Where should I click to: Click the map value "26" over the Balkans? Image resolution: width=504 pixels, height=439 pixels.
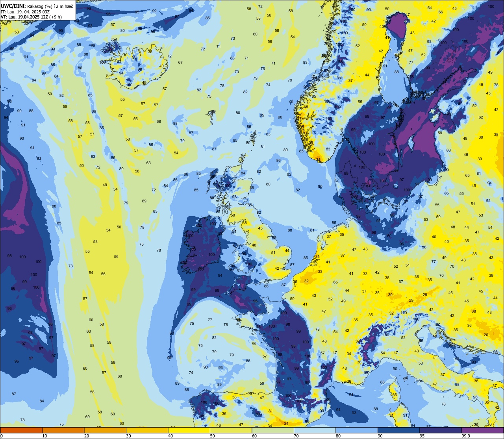[x=486, y=335]
